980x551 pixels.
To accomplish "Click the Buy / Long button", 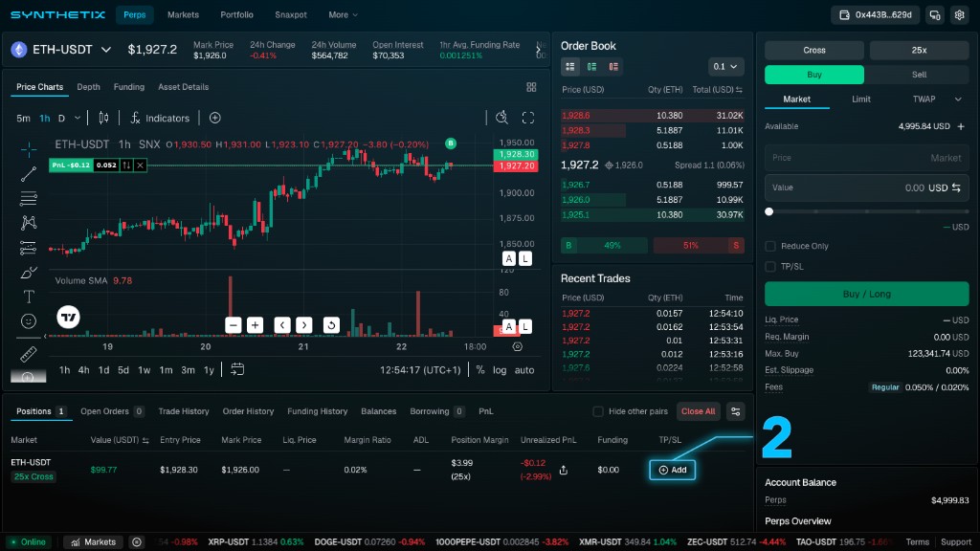I will (866, 294).
